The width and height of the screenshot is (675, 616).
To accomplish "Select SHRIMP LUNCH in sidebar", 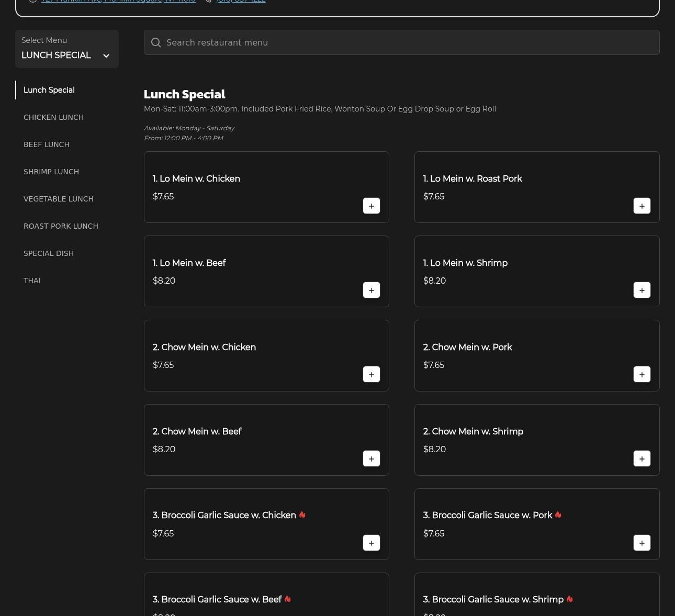I will [51, 172].
